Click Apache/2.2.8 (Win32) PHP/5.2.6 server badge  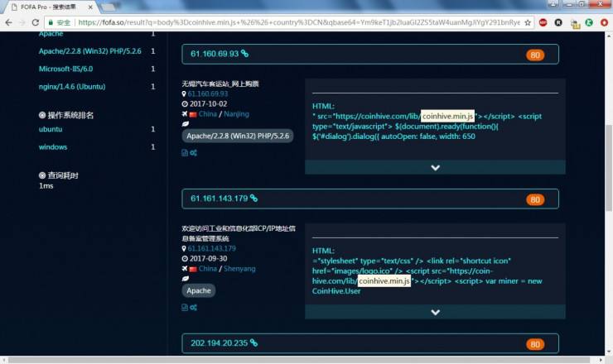(237, 136)
